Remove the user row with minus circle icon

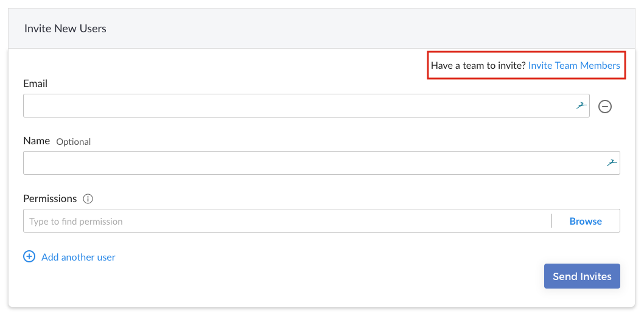(605, 107)
